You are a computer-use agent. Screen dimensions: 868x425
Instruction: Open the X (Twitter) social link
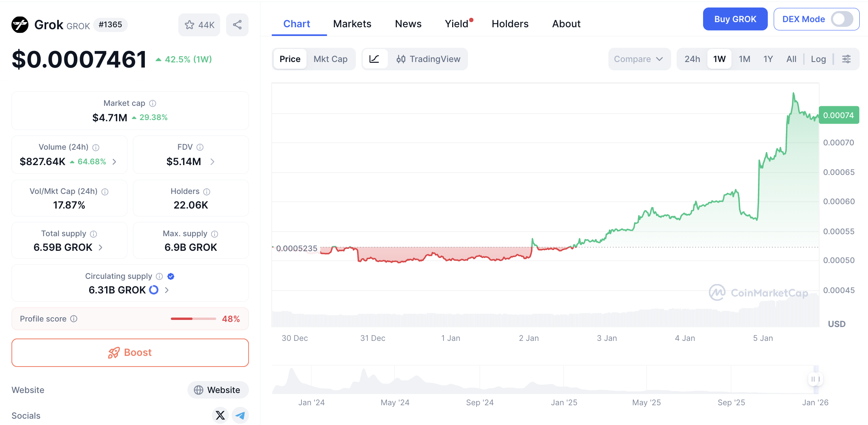[x=220, y=415]
